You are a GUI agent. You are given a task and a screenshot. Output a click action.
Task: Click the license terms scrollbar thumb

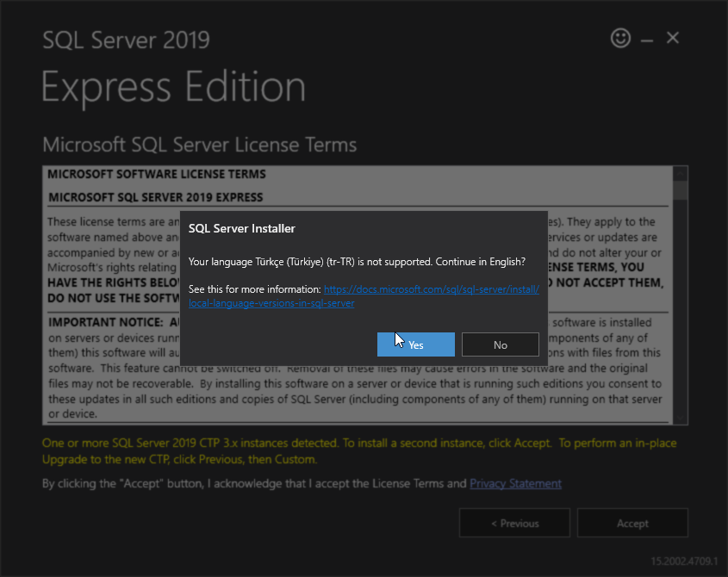[x=681, y=190]
